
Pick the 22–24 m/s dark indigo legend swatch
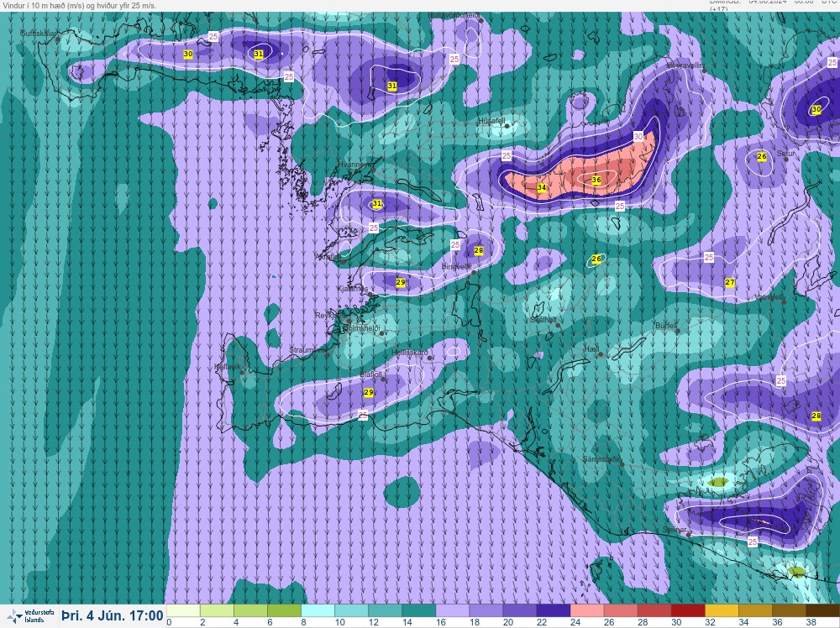coord(554,611)
